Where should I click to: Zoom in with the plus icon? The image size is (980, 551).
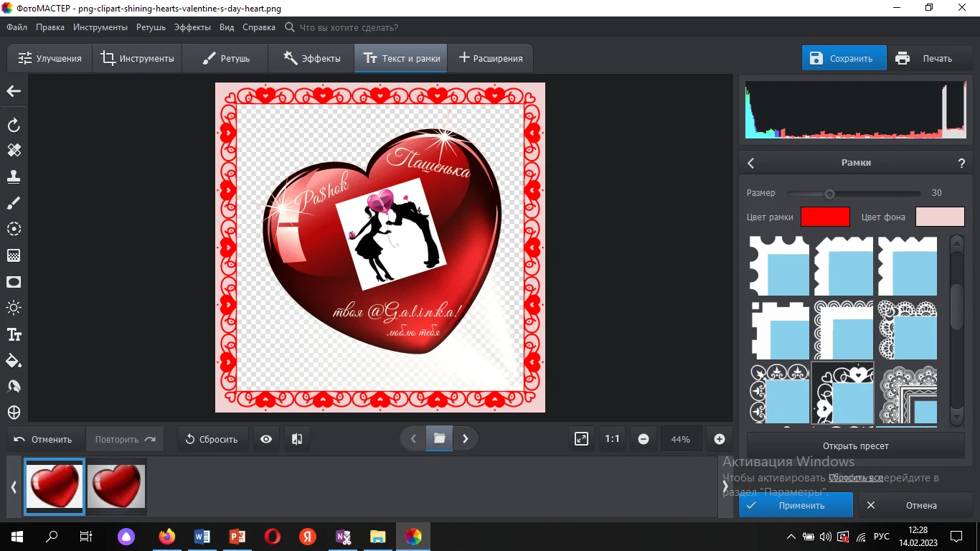pyautogui.click(x=720, y=439)
